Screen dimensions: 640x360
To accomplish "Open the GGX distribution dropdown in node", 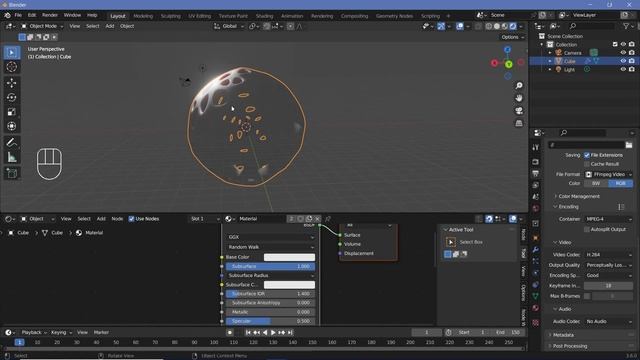I will (270, 237).
